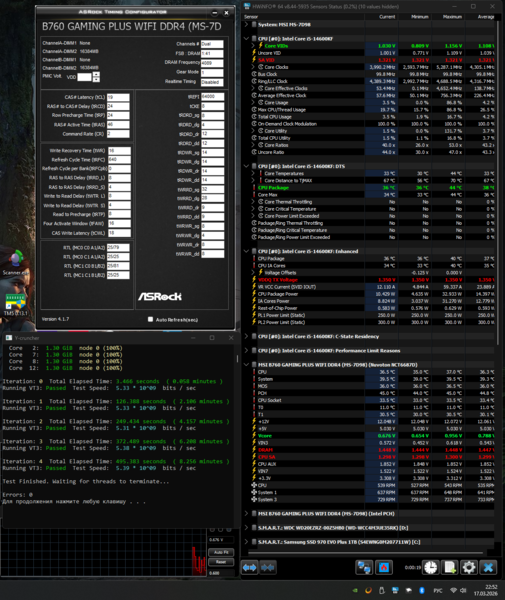
Task: Expand the Core Clocks sub-item
Action: tap(253, 67)
